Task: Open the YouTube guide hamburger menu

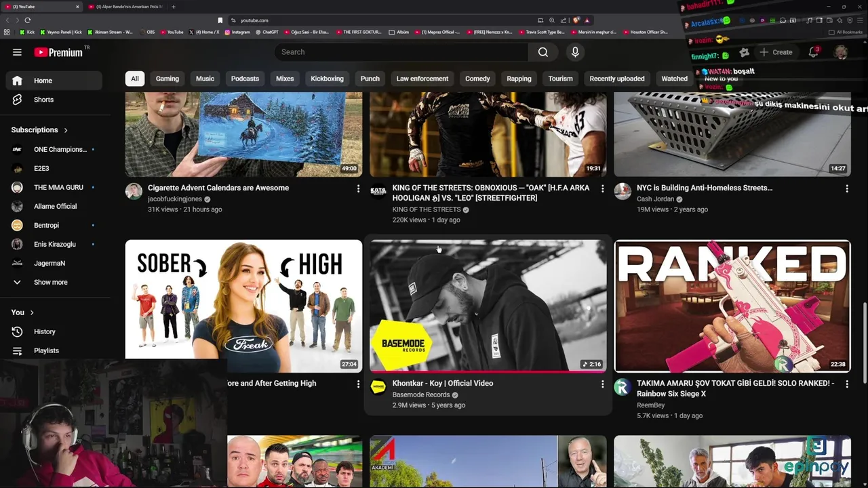Action: [17, 52]
